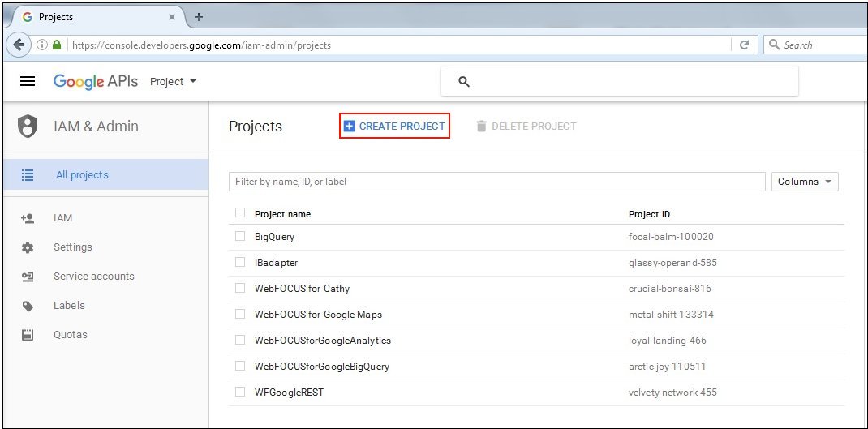The width and height of the screenshot is (868, 429).
Task: Open the Columns dropdown
Action: [805, 182]
